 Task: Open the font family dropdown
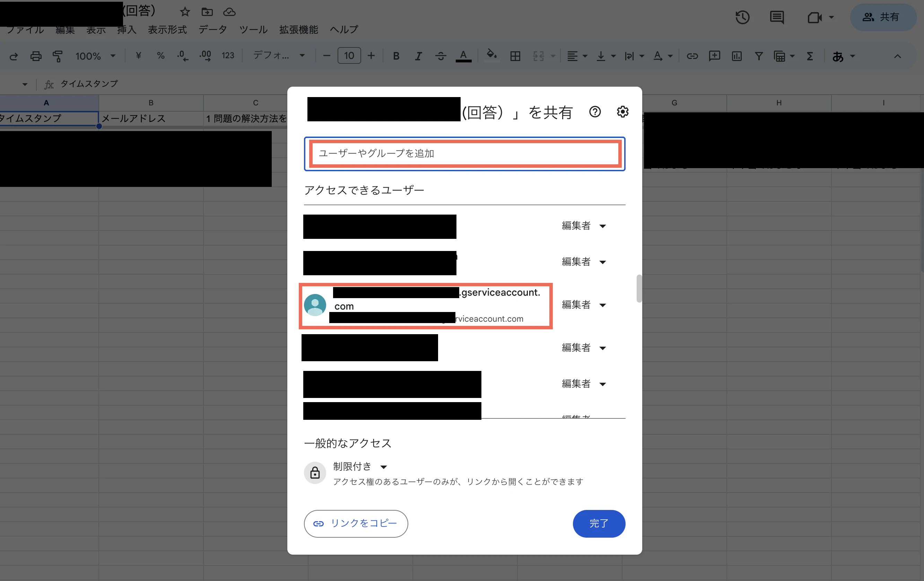(x=279, y=56)
